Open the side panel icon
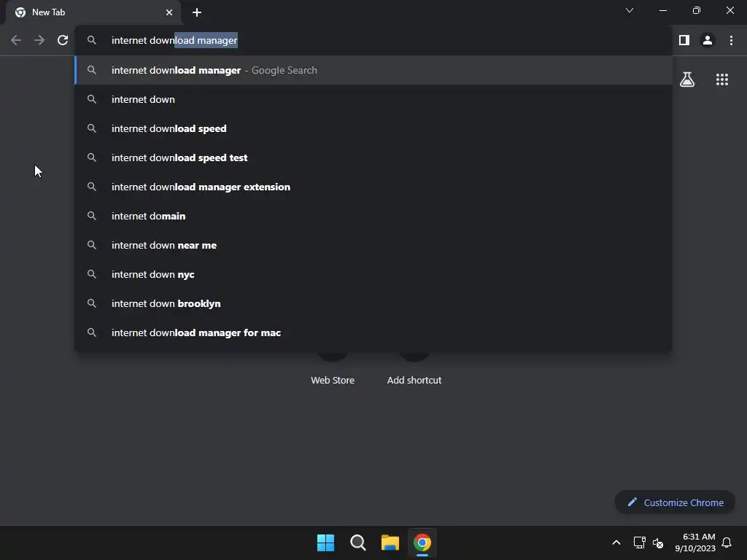Screen dimensions: 747x560 pyautogui.click(x=684, y=41)
